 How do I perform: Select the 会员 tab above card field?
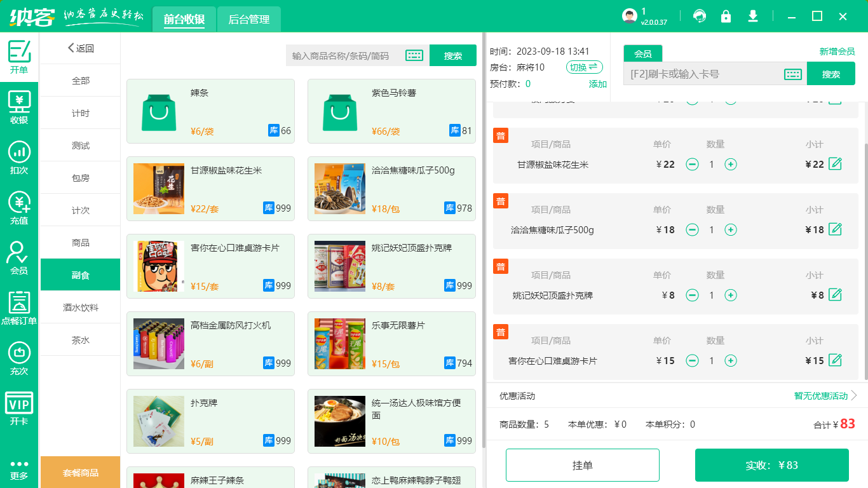[643, 54]
